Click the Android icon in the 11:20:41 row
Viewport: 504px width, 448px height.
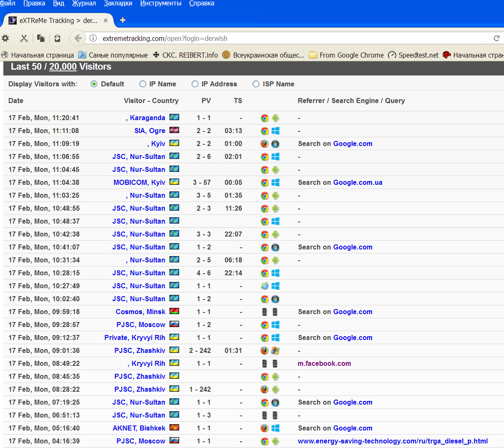(275, 118)
